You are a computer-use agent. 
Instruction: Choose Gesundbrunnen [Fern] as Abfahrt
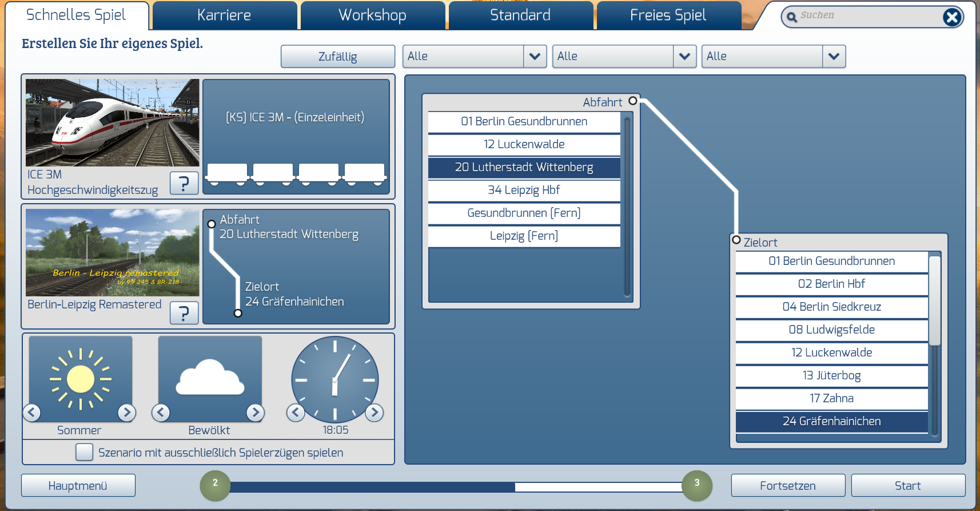[524, 213]
